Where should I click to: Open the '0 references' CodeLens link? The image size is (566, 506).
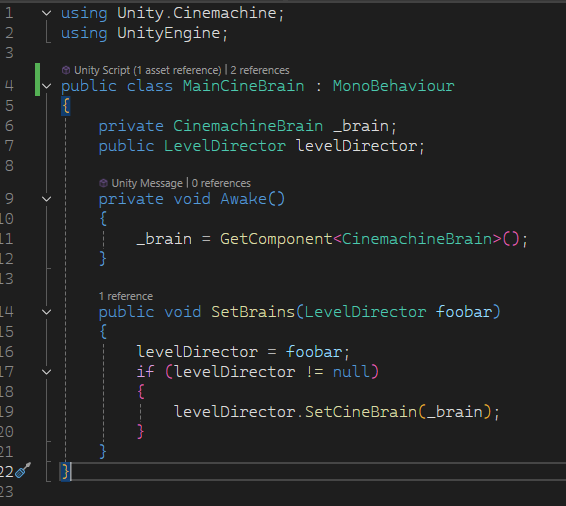[x=221, y=183]
